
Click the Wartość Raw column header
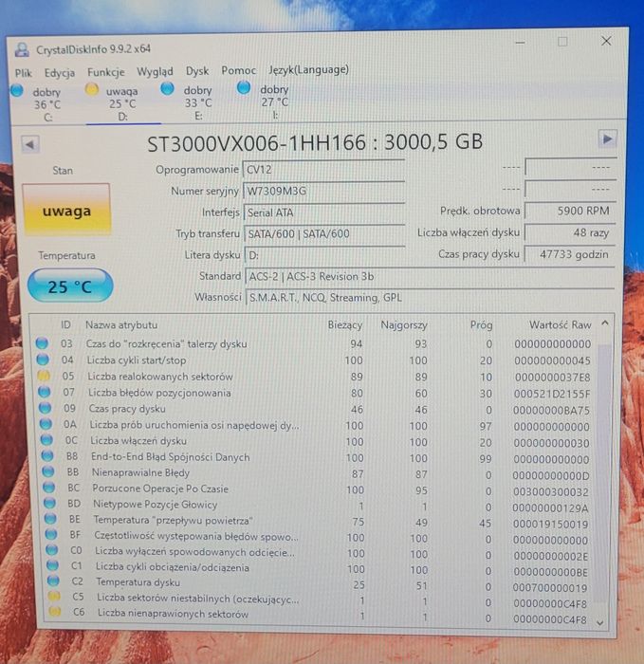pos(560,324)
